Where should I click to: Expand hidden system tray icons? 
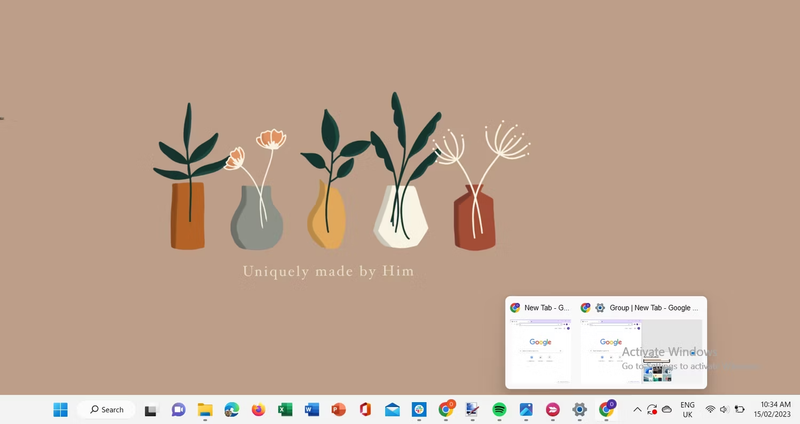[x=637, y=409]
